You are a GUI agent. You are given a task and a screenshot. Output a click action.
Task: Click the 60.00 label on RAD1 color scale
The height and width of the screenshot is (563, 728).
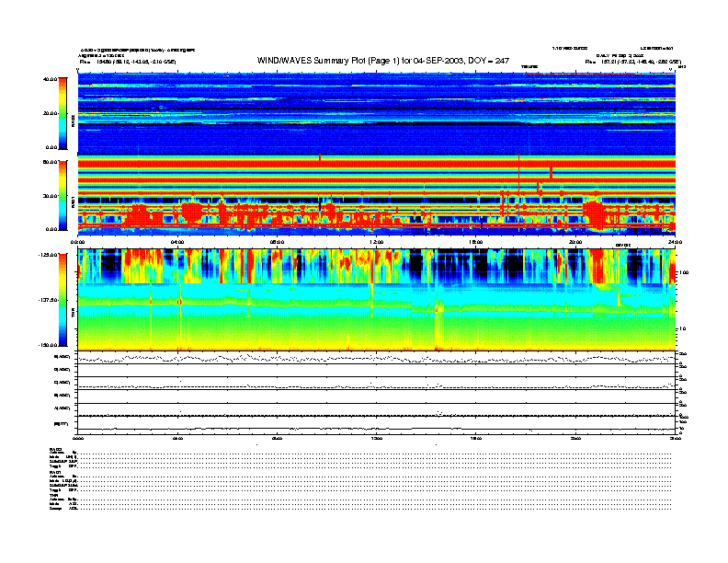(x=50, y=162)
